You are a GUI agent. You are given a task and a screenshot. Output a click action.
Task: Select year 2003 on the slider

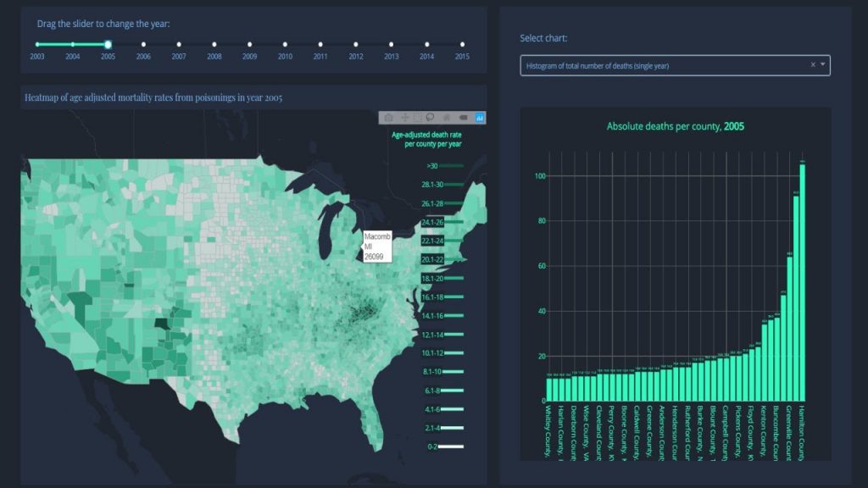coord(37,44)
